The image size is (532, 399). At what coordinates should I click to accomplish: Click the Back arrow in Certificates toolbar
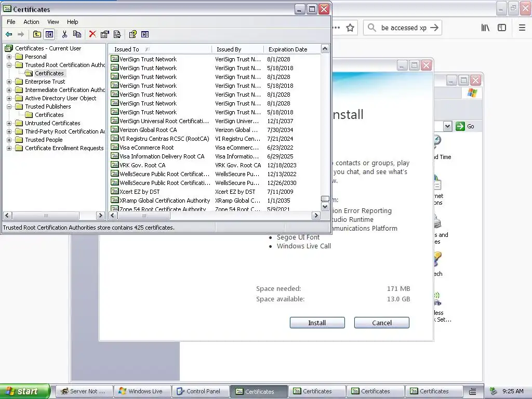pos(9,34)
